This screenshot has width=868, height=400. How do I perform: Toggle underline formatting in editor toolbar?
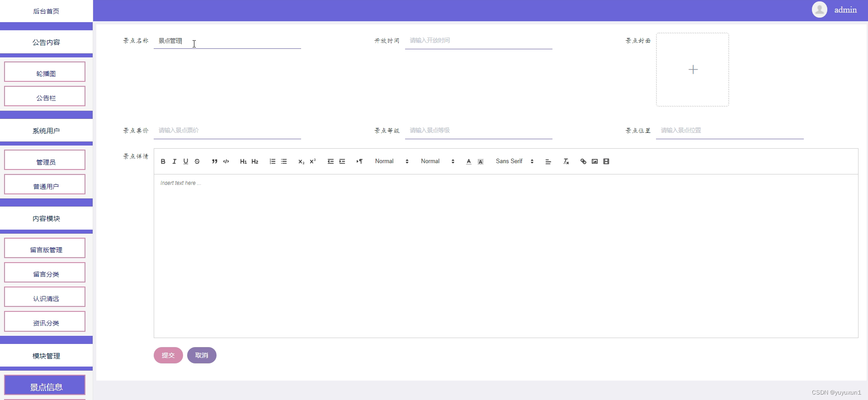point(186,161)
